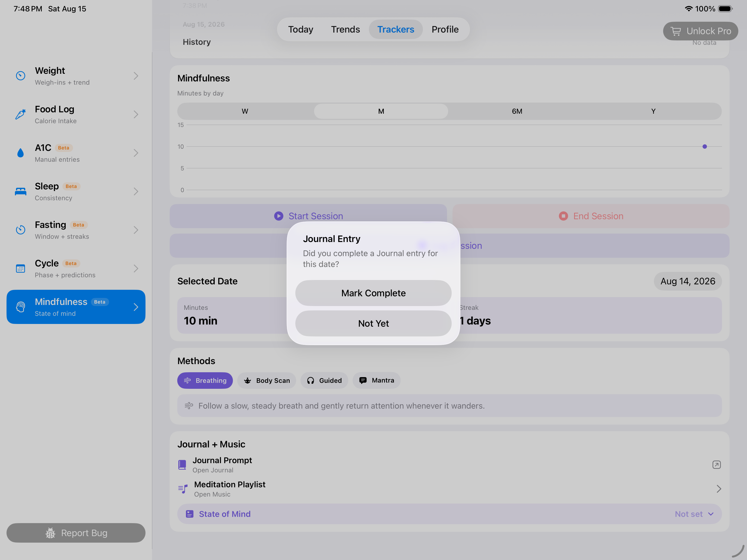747x560 pixels.
Task: Select the A1C droplet icon
Action: (21, 153)
